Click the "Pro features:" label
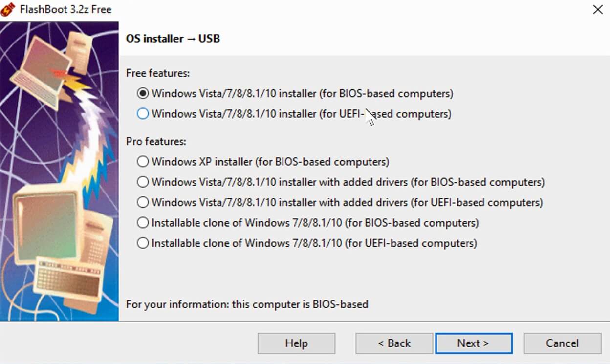This screenshot has width=610, height=364. pyautogui.click(x=156, y=141)
